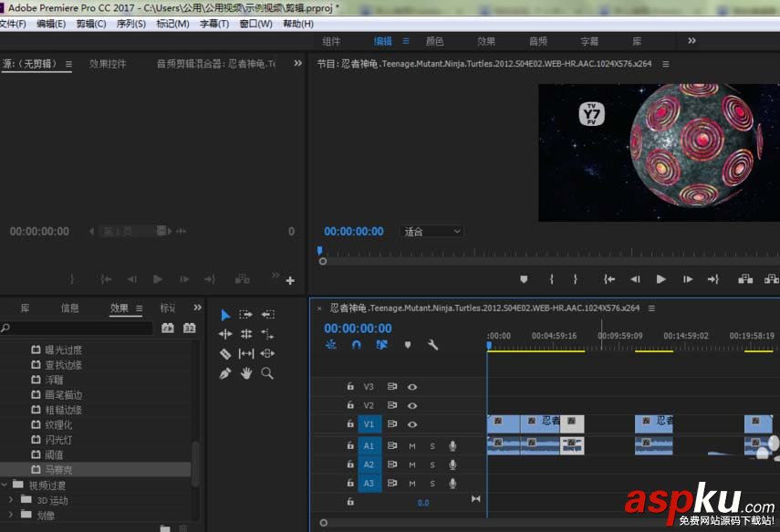Filter effects by 32-bit color icon
This screenshot has width=780, height=532.
click(190, 328)
